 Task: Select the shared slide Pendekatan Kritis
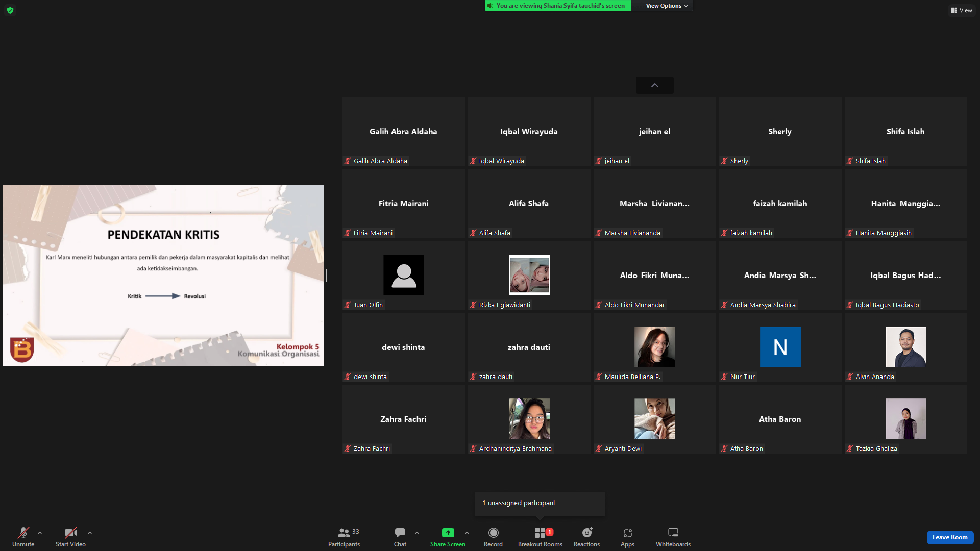click(x=163, y=275)
